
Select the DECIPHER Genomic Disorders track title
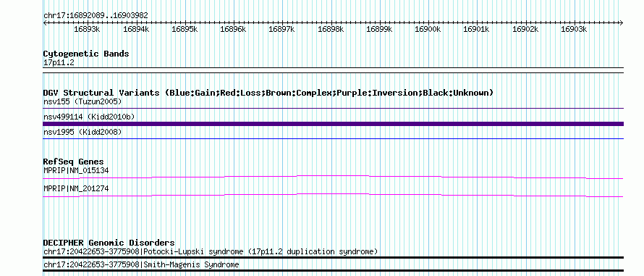click(x=109, y=243)
